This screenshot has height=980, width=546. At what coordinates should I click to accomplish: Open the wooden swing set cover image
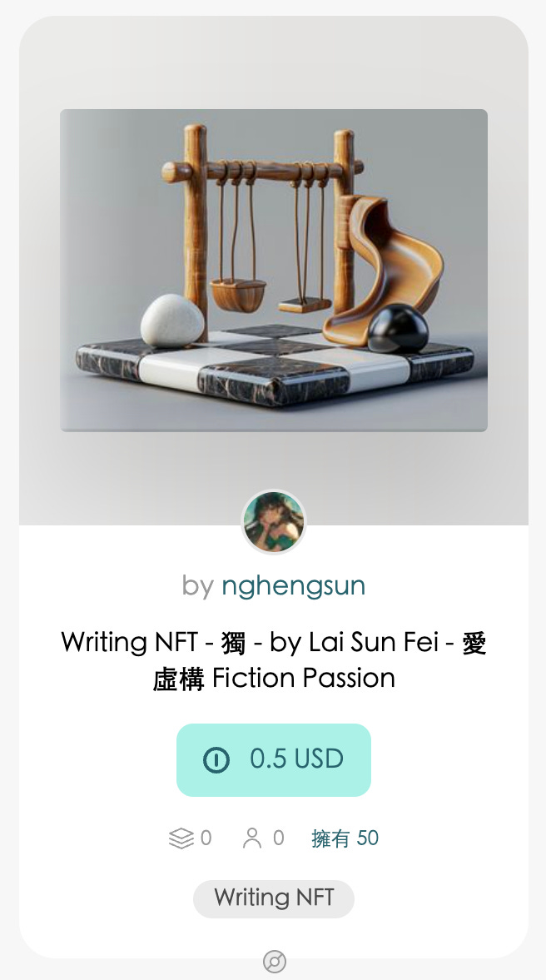[274, 271]
